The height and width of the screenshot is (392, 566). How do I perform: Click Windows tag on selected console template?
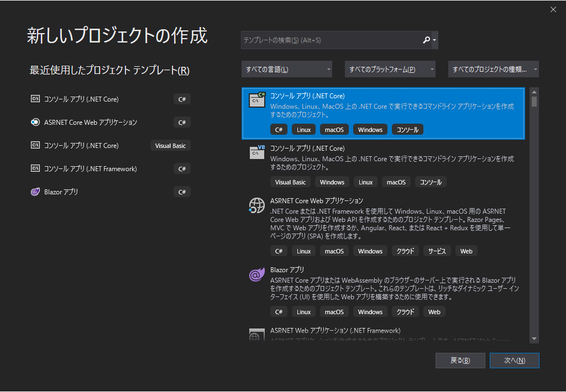coord(370,129)
